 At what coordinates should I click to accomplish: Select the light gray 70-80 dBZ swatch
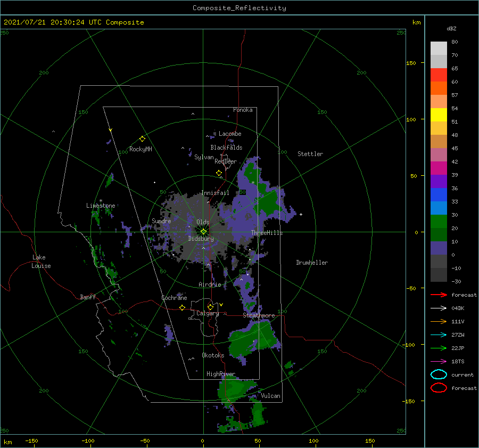coord(439,48)
